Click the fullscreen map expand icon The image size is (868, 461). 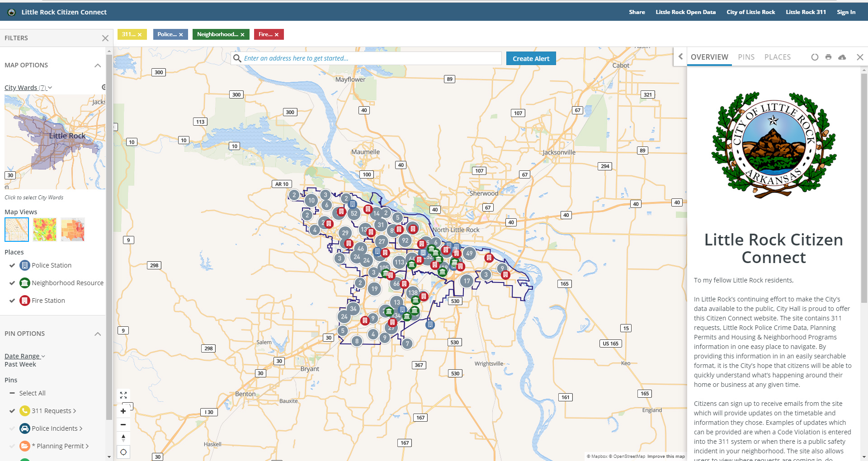123,395
